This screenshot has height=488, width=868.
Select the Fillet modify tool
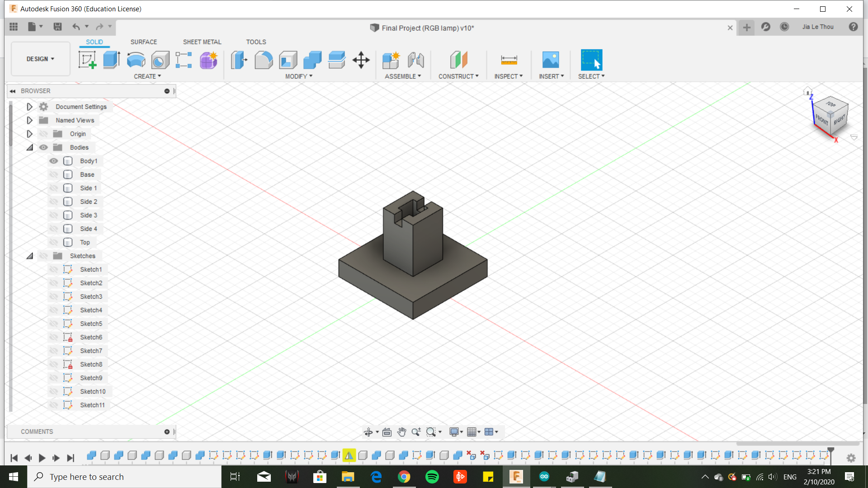[x=263, y=60]
